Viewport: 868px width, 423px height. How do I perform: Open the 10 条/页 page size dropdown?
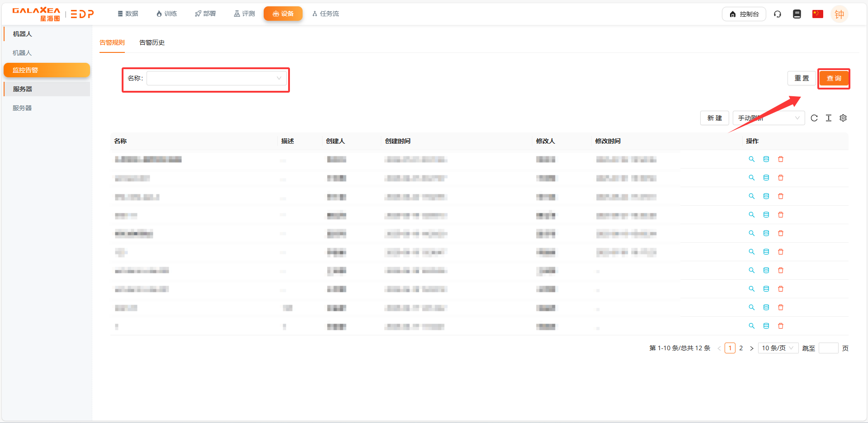pyautogui.click(x=778, y=348)
